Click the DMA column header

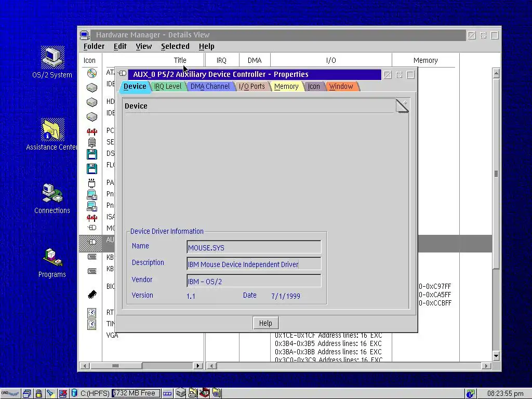click(x=255, y=60)
